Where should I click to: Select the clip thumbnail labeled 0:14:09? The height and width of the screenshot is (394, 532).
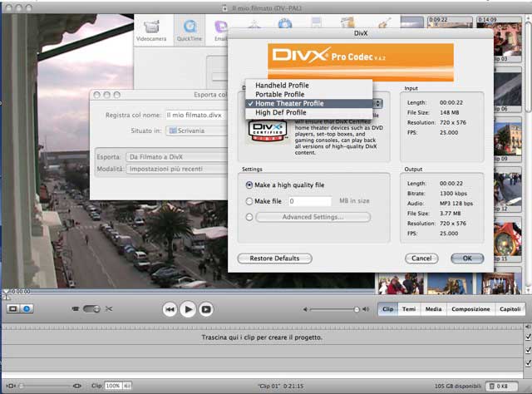[x=499, y=39]
